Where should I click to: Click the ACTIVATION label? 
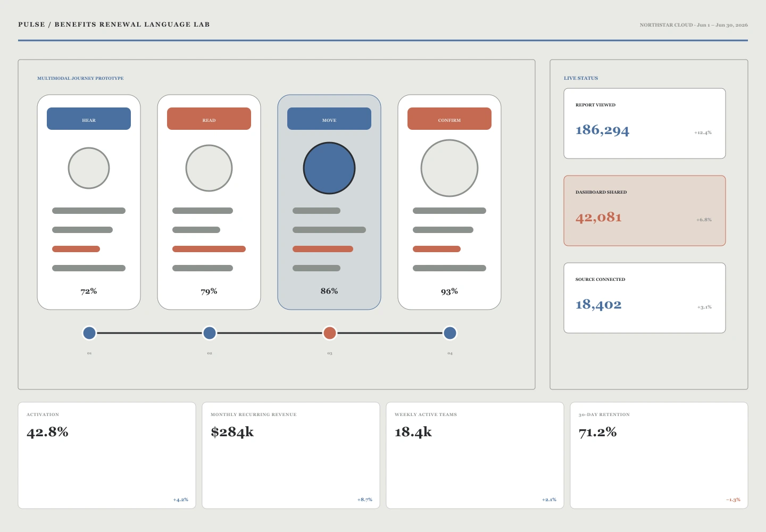43,414
